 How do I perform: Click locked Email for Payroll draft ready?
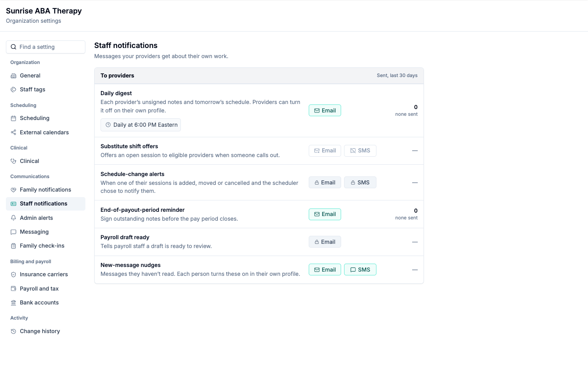[325, 242]
